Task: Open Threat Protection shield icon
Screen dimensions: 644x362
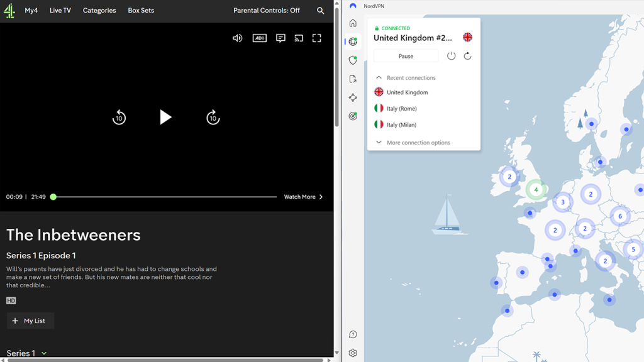Action: coord(353,60)
